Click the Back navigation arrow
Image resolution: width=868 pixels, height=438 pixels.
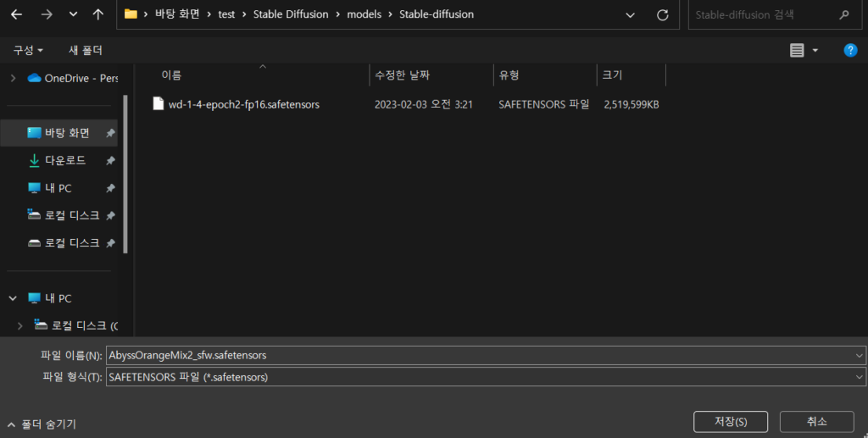point(16,14)
